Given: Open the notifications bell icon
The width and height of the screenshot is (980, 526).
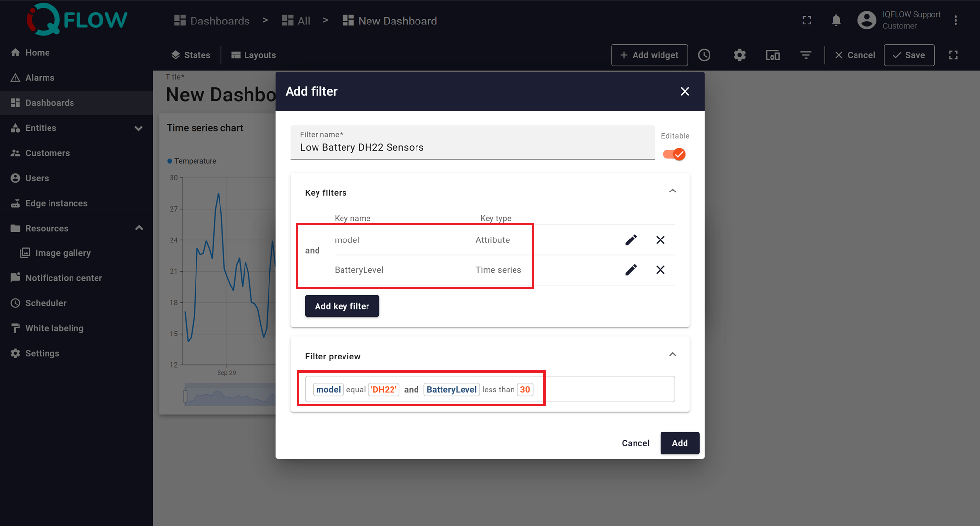Looking at the screenshot, I should click(836, 21).
